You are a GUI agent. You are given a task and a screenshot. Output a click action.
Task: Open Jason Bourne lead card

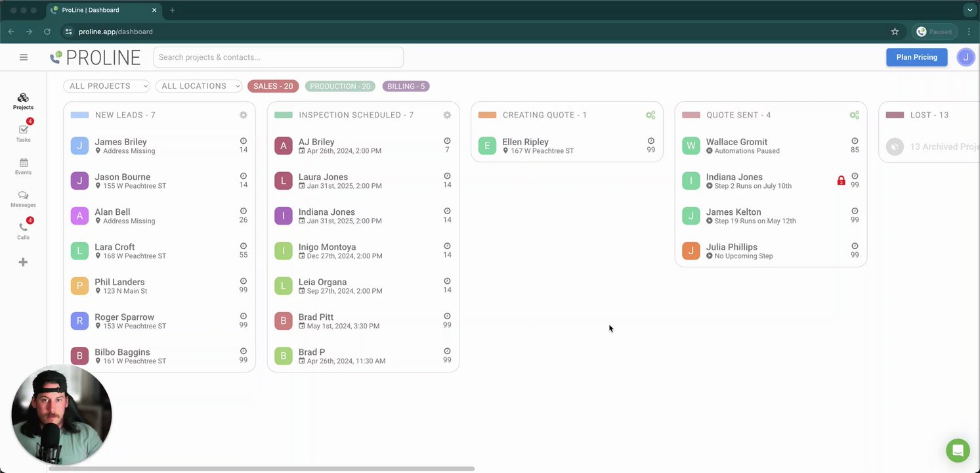click(160, 181)
